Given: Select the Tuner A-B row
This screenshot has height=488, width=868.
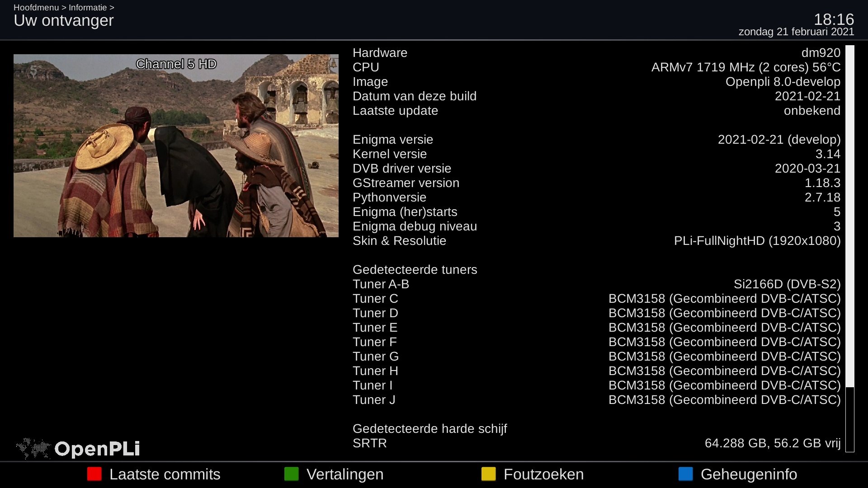Looking at the screenshot, I should (597, 284).
